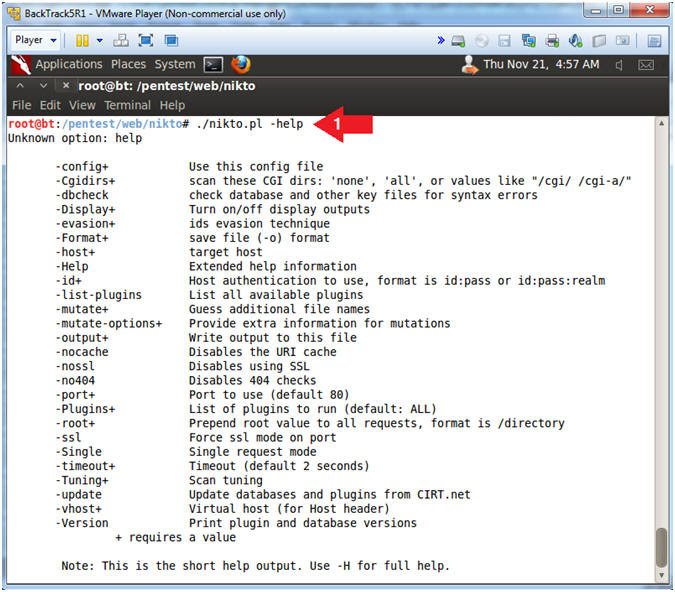Click the CD/DVD drive device icon

481,41
